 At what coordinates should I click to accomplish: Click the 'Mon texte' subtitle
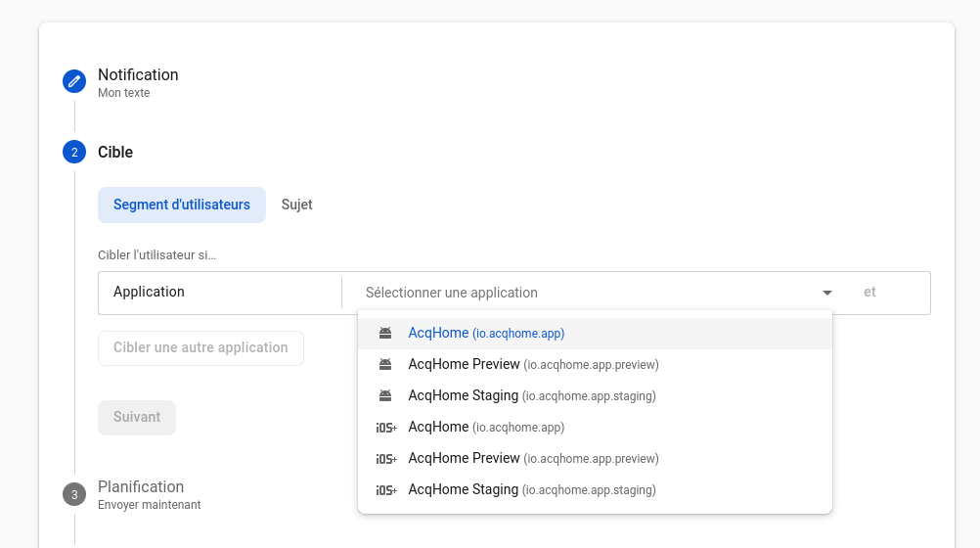pos(124,93)
